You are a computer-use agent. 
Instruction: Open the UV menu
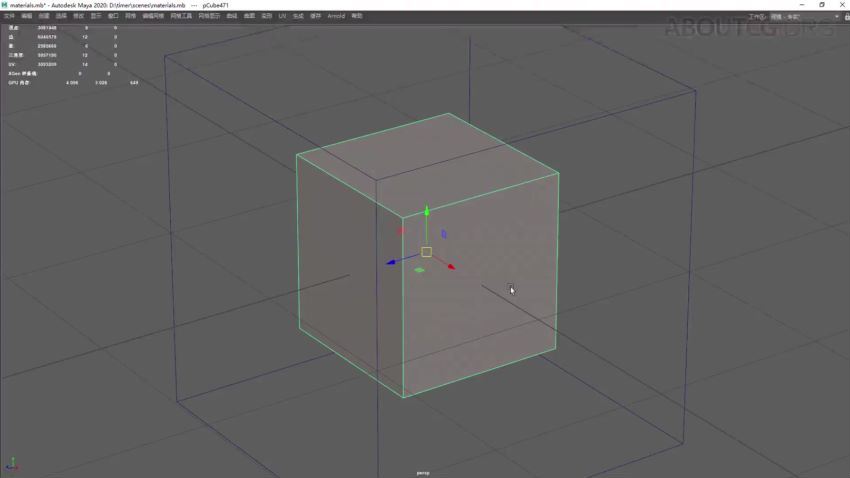[282, 16]
